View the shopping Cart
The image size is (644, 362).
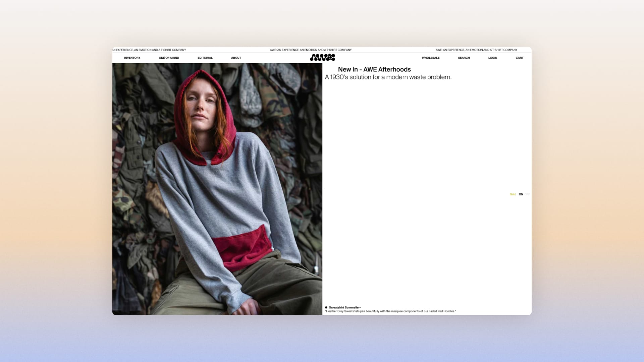coord(519,58)
